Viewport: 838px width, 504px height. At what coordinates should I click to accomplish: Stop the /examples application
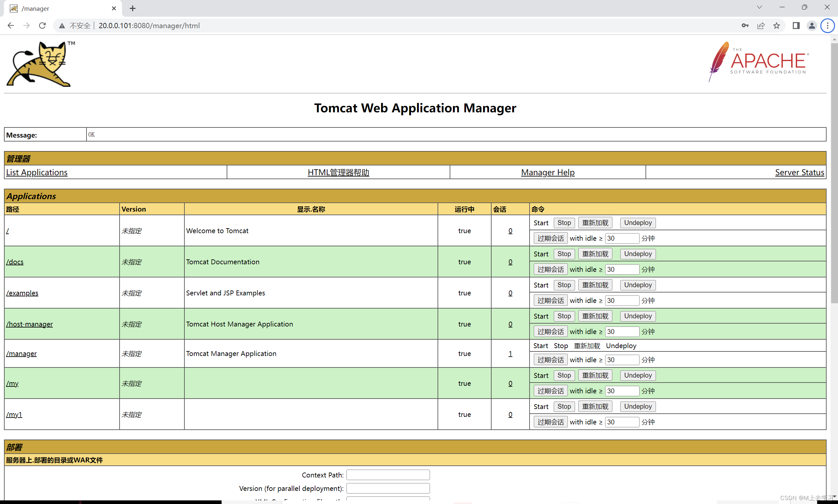pos(564,285)
